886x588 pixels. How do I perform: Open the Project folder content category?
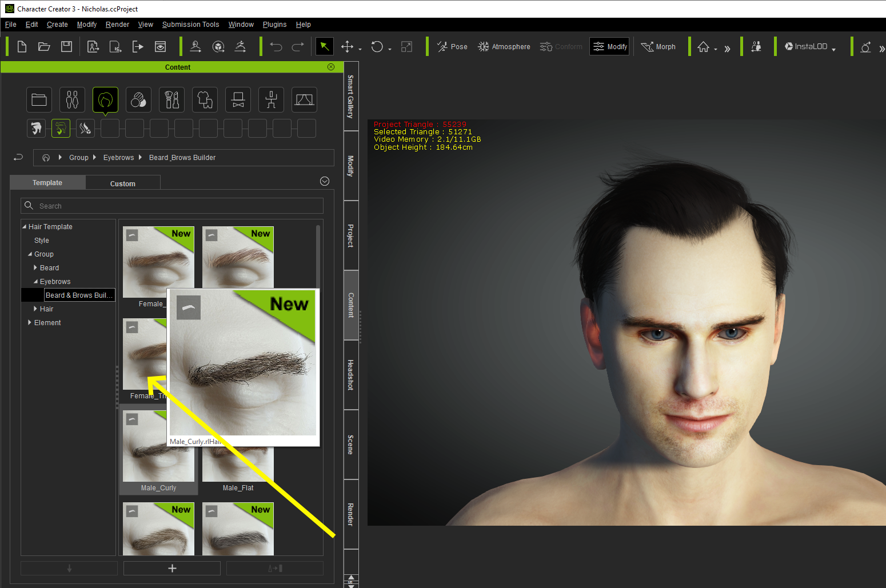click(39, 100)
